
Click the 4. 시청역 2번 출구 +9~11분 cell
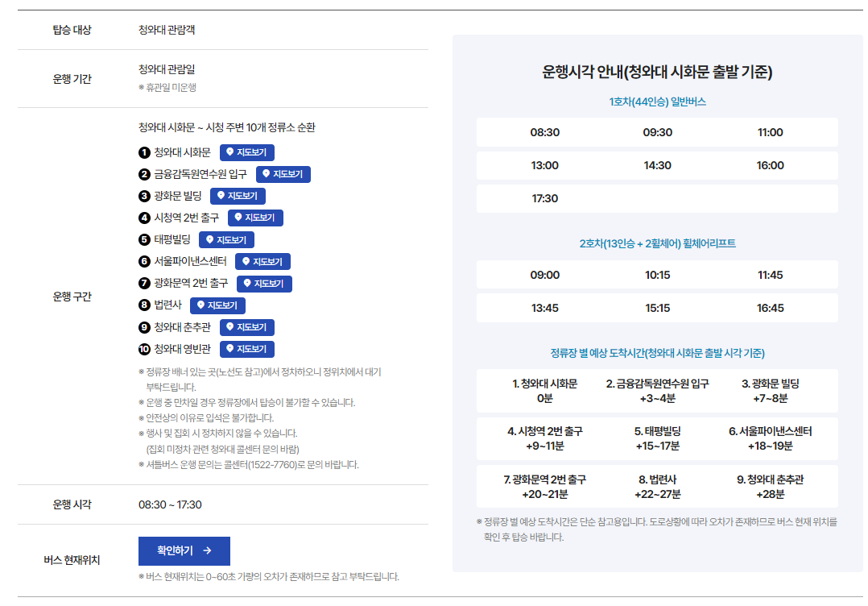tap(544, 438)
